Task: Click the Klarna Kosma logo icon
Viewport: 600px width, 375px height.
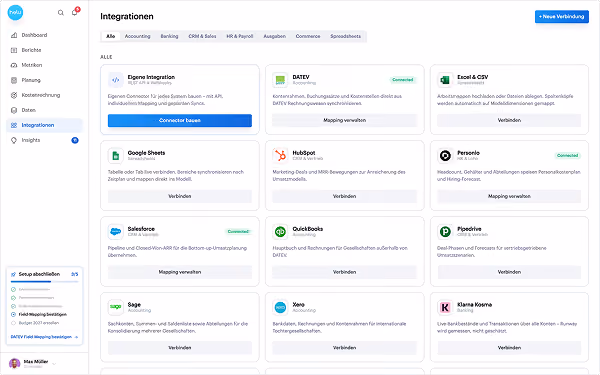Action: tap(445, 307)
